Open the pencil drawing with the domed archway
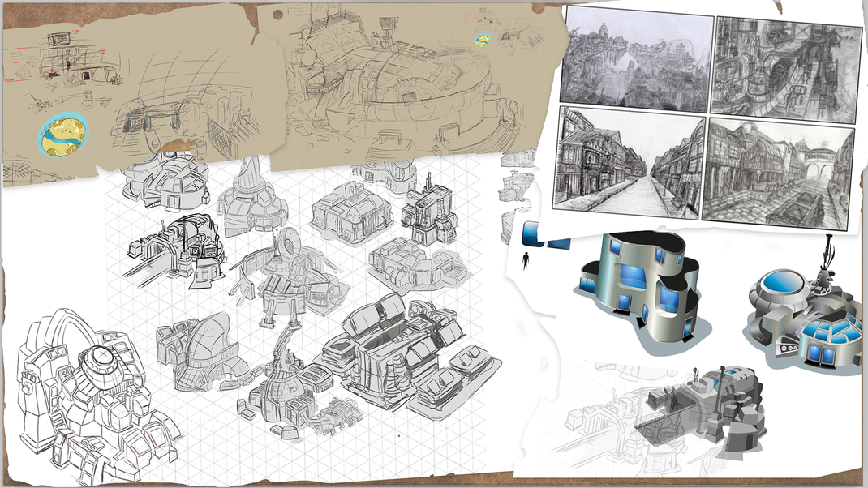The image size is (868, 488). point(777,173)
